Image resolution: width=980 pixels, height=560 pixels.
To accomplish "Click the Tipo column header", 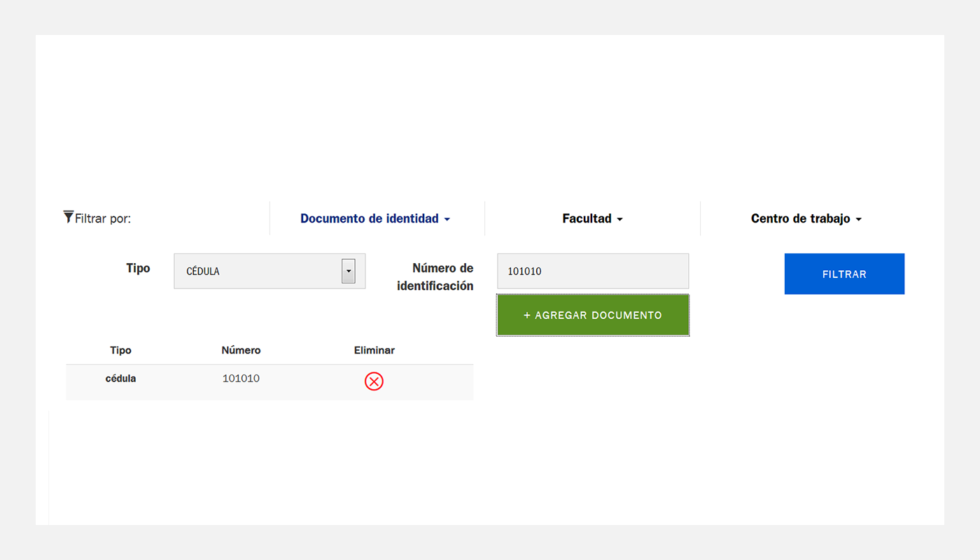I will pyautogui.click(x=120, y=350).
